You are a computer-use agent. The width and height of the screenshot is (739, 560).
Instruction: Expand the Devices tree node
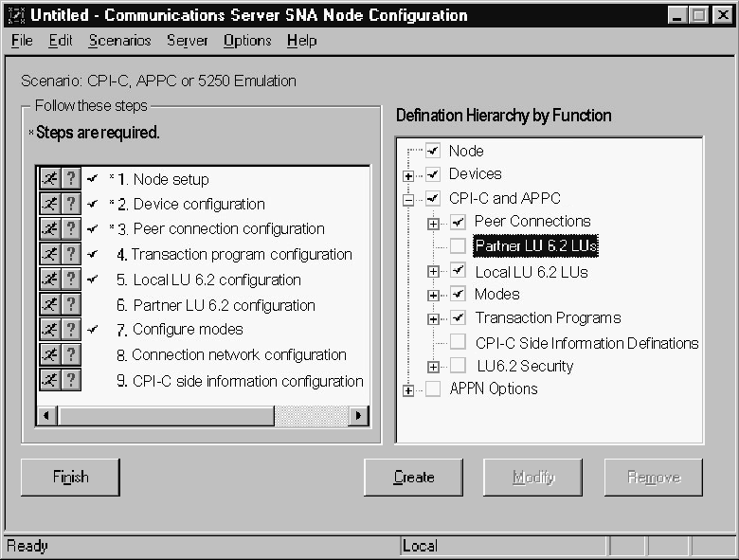tap(408, 175)
